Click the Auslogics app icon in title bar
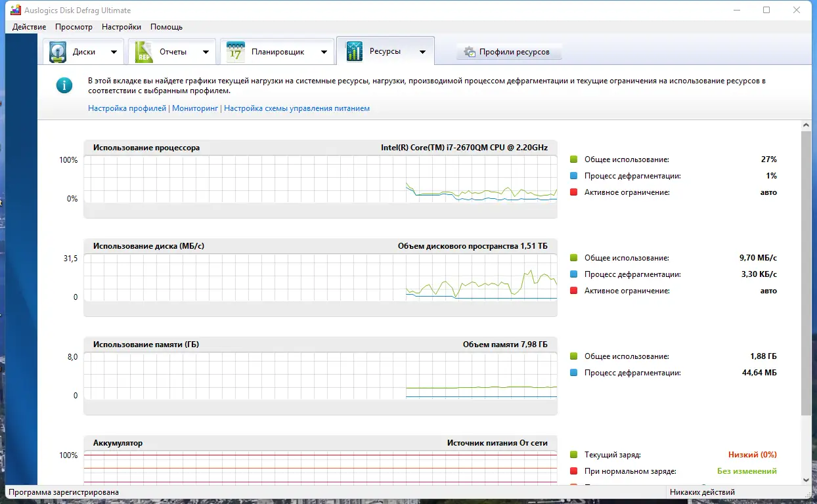Viewport: 817px width, 504px height. coord(16,10)
